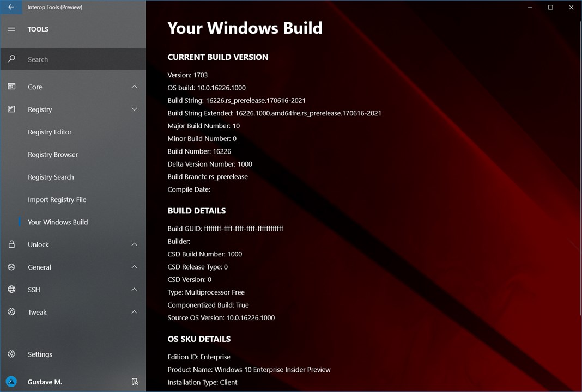Expand the Core section chevron
Image resolution: width=582 pixels, height=392 pixels.
(135, 87)
